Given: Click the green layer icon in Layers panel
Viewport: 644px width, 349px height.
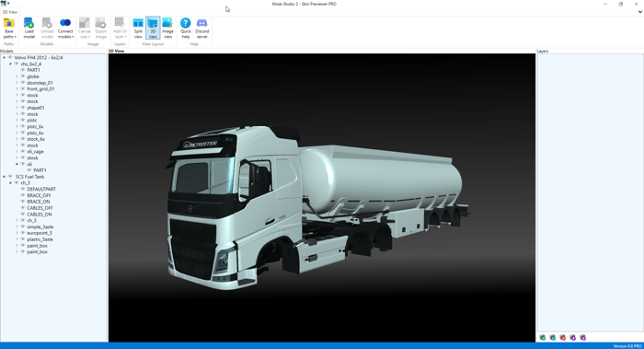Looking at the screenshot, I should tap(543, 338).
